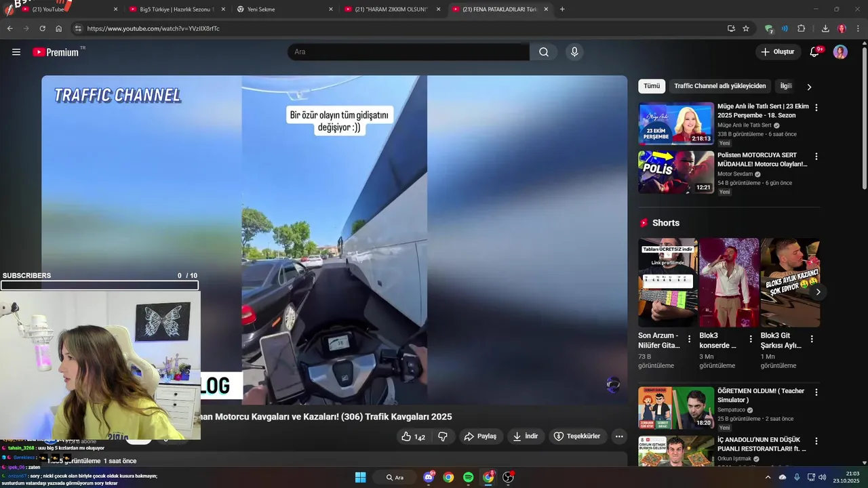Image resolution: width=868 pixels, height=488 pixels.
Task: Install app icon in the address bar
Action: click(731, 28)
